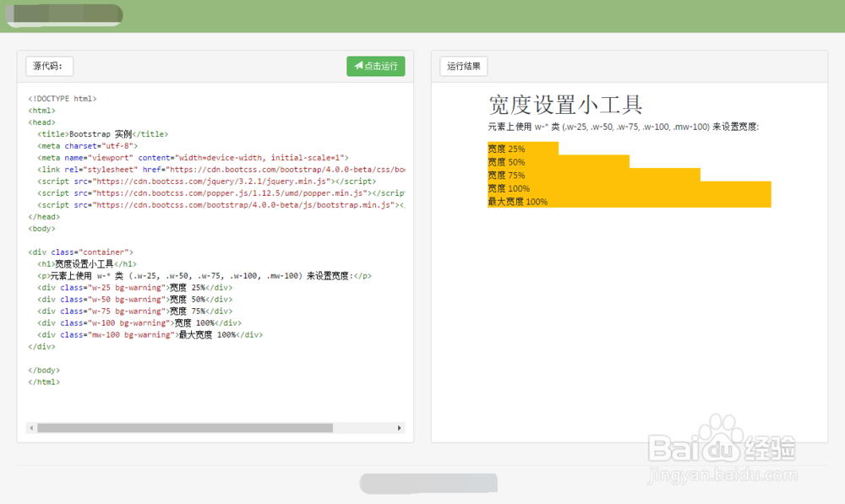Click the </body> closing tag line
Viewport: 845px width, 504px height.
(44, 371)
